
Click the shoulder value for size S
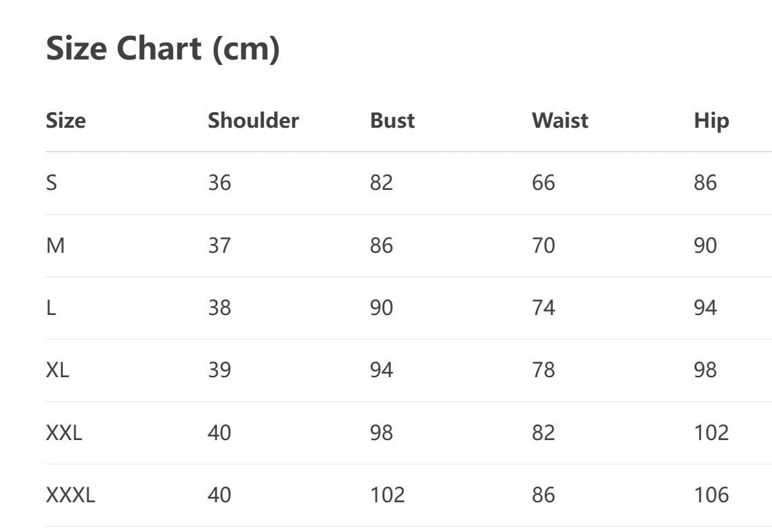pos(219,183)
